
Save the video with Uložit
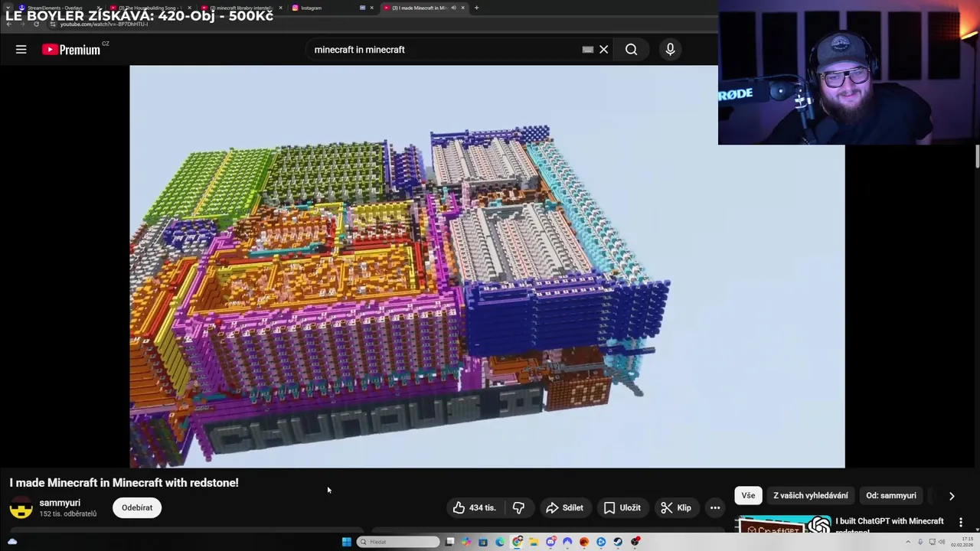pos(622,507)
